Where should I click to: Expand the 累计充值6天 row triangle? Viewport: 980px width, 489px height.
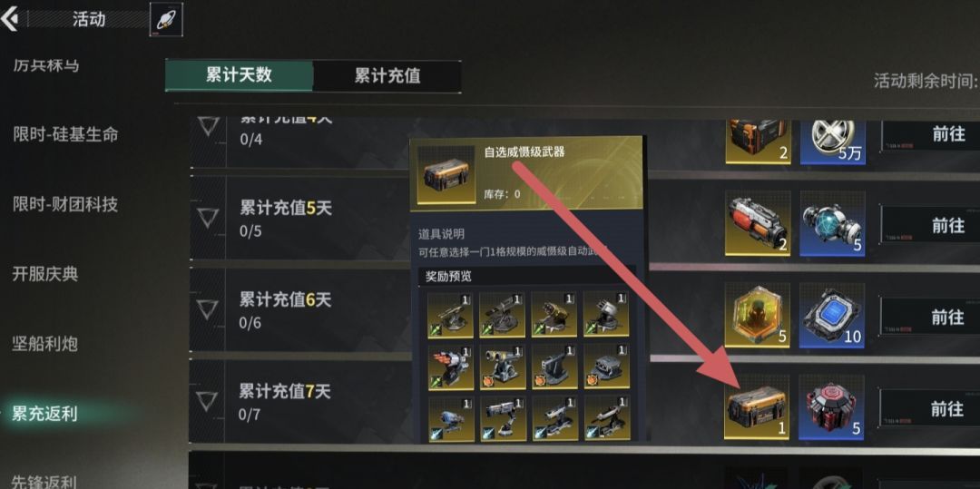(x=208, y=309)
